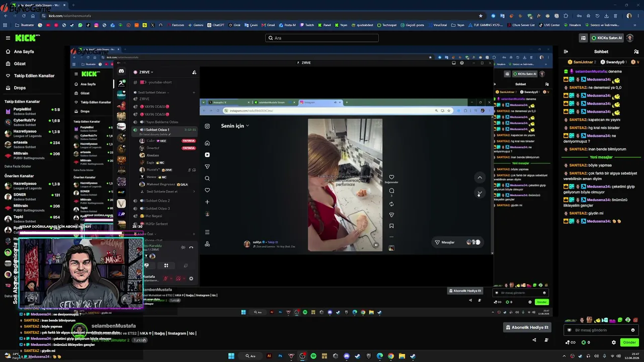The height and width of the screenshot is (362, 644).
Task: Select the selambenMustafa Stream browser tab
Action: 39,5
